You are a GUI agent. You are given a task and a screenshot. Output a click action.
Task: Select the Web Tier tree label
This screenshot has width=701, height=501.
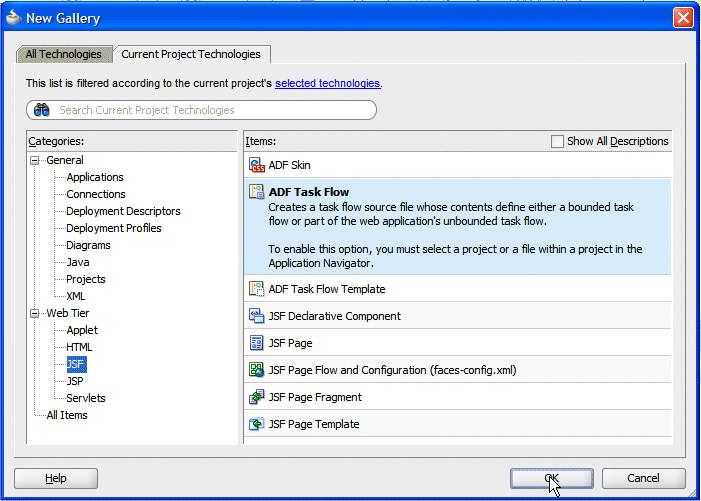click(68, 313)
